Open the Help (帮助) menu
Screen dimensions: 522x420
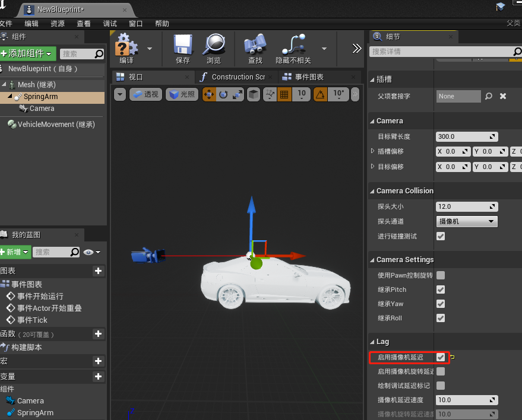[x=162, y=24]
